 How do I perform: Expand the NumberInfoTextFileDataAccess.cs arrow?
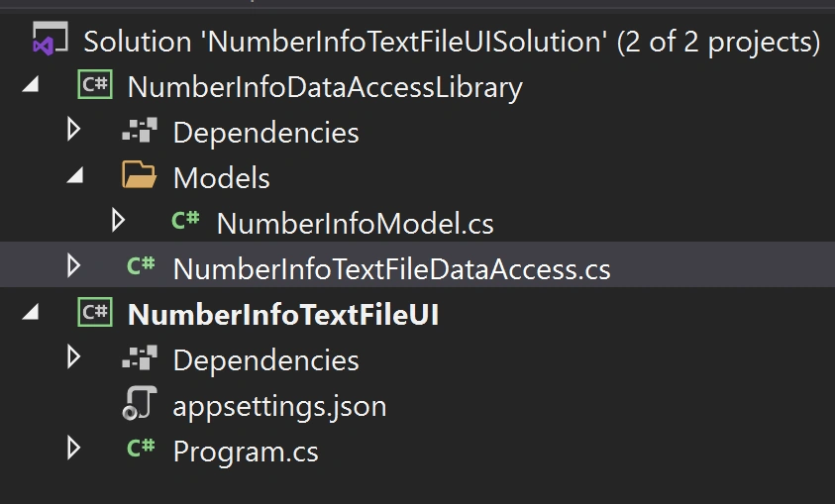click(x=74, y=265)
